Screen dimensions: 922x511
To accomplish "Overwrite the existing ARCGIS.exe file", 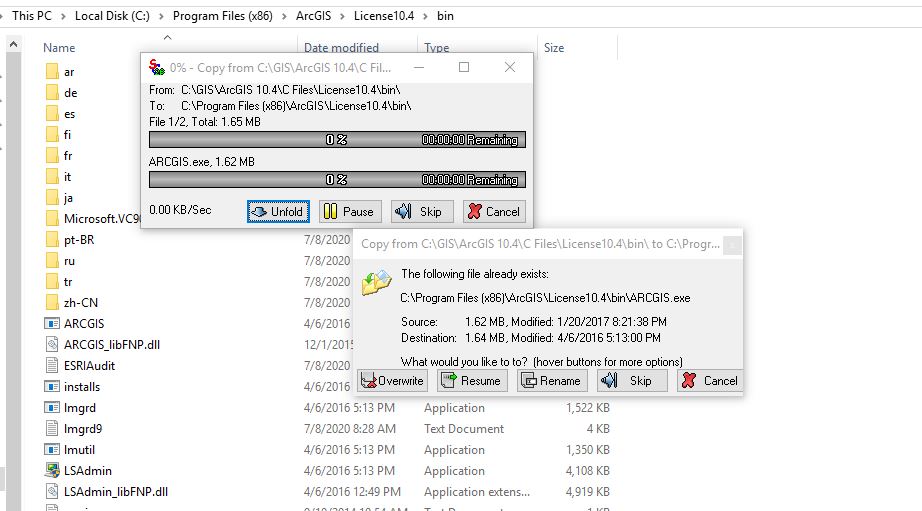I will click(x=392, y=381).
